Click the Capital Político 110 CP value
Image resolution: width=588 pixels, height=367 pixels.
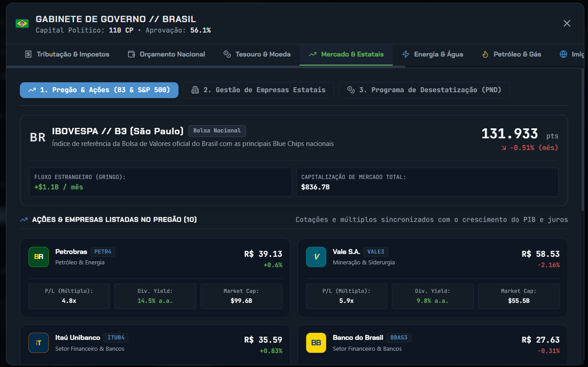(x=121, y=30)
